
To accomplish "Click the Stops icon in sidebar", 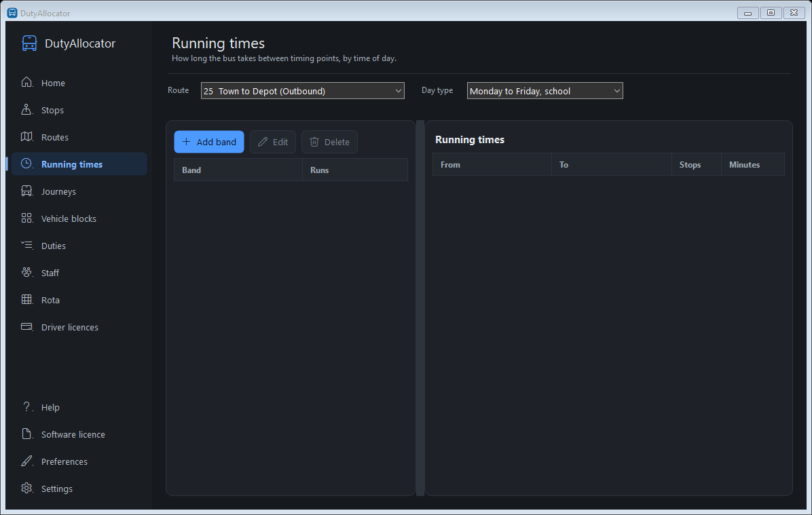I will point(27,109).
